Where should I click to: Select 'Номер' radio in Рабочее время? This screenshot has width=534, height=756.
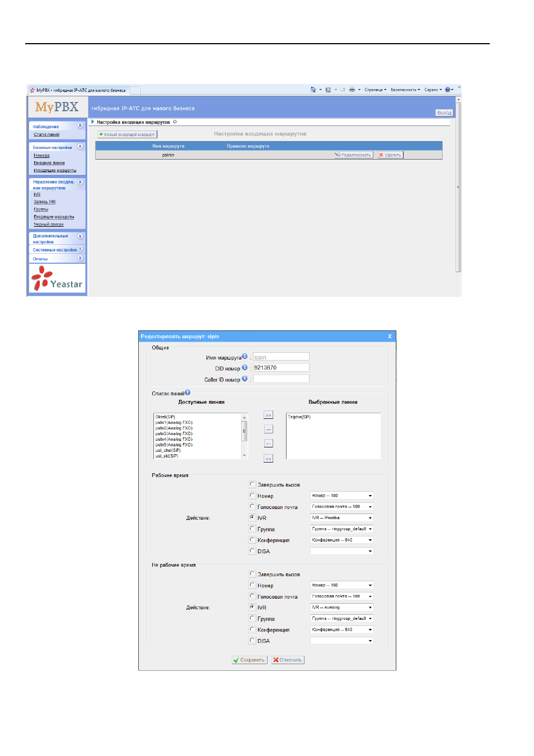tap(252, 496)
